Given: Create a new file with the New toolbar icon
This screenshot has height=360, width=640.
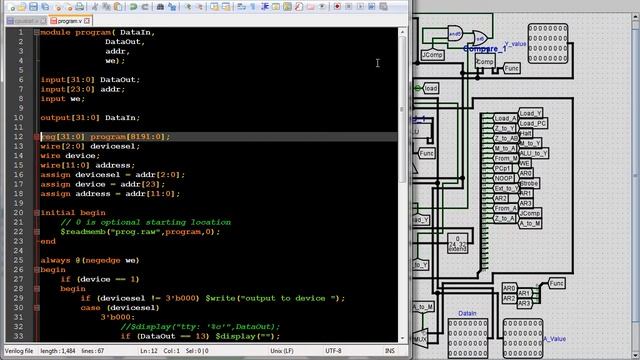Looking at the screenshot, I should 12,7.
